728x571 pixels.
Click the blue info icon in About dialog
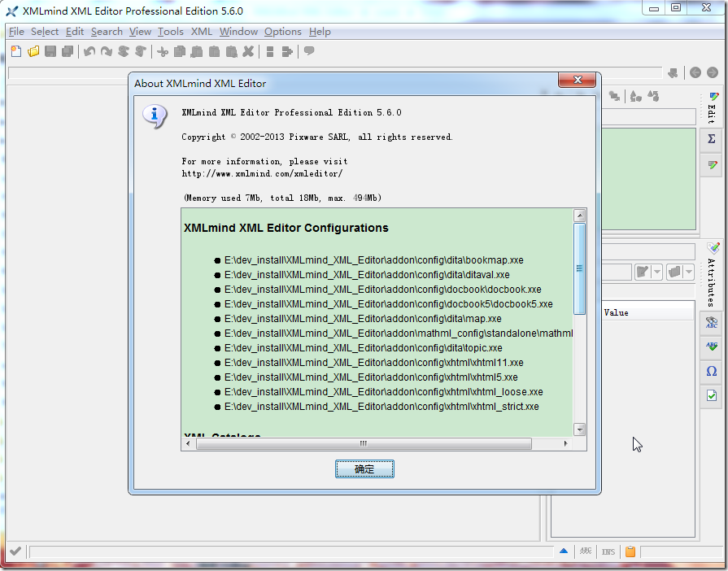pyautogui.click(x=155, y=116)
